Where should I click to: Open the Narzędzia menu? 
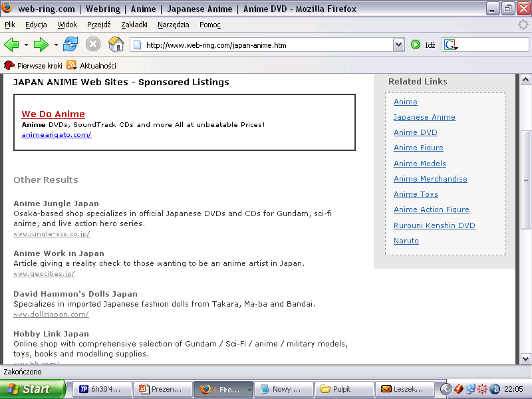click(x=174, y=25)
